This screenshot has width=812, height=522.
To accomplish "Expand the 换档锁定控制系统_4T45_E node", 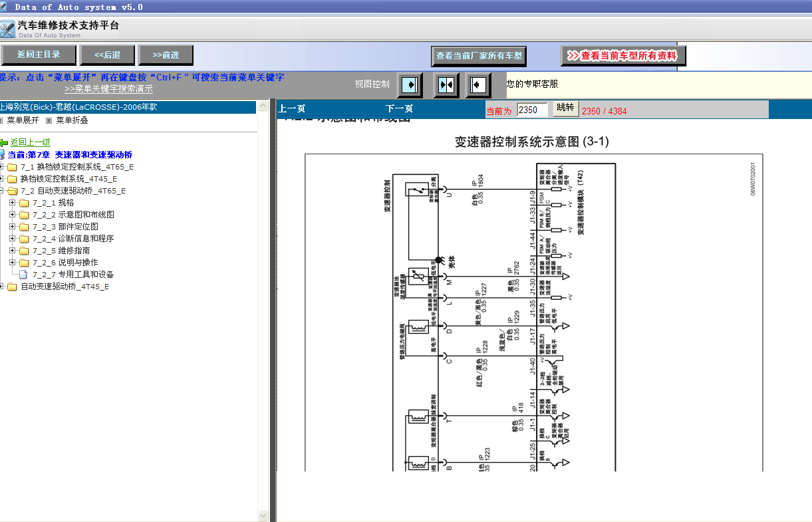I will pos(2,179).
